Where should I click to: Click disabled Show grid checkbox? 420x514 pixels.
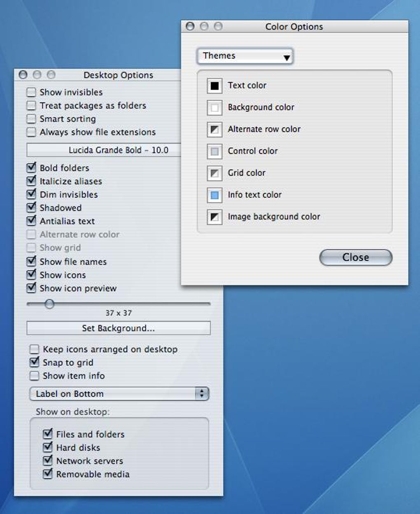point(31,248)
